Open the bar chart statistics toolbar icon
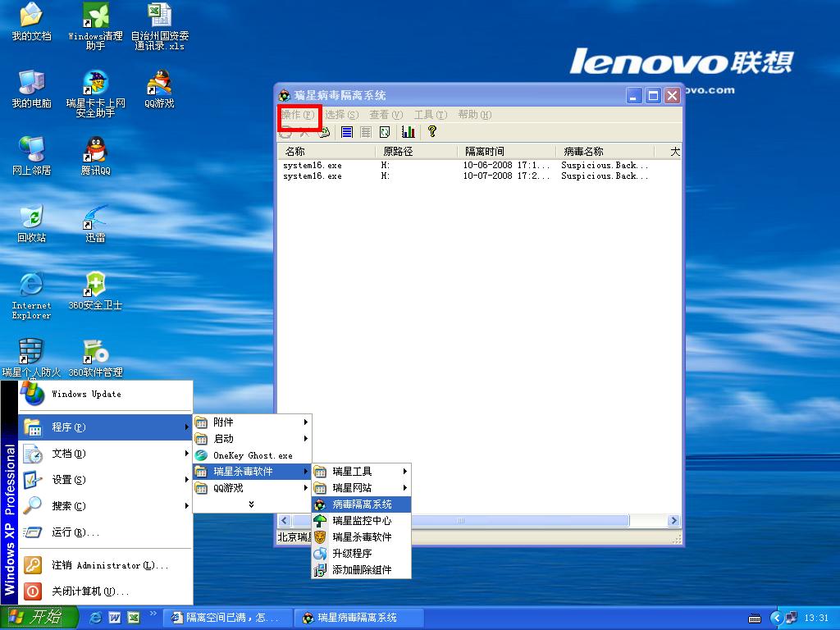This screenshot has width=840, height=630. point(409,132)
